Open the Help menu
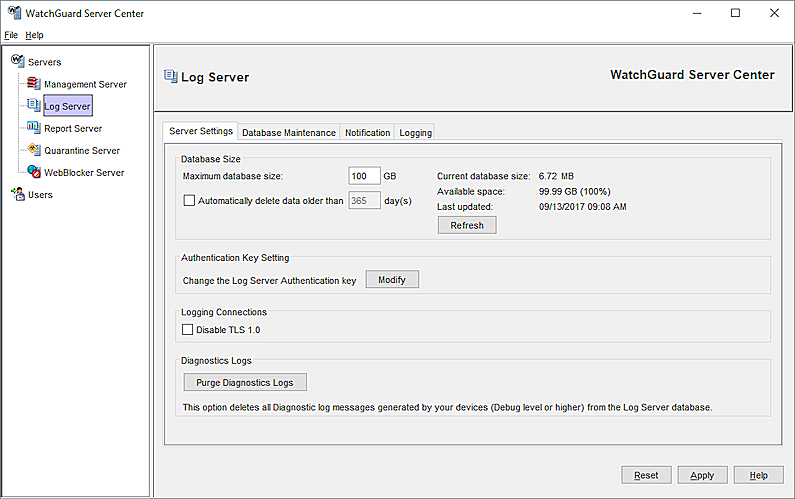Image resolution: width=795 pixels, height=499 pixels. [x=34, y=35]
